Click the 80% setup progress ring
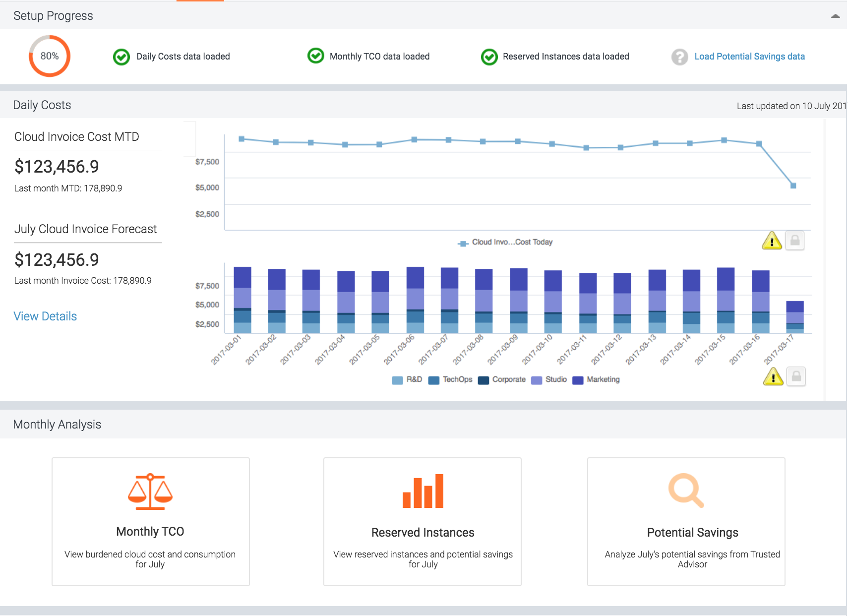Screen dimensions: 848x616 coord(50,56)
